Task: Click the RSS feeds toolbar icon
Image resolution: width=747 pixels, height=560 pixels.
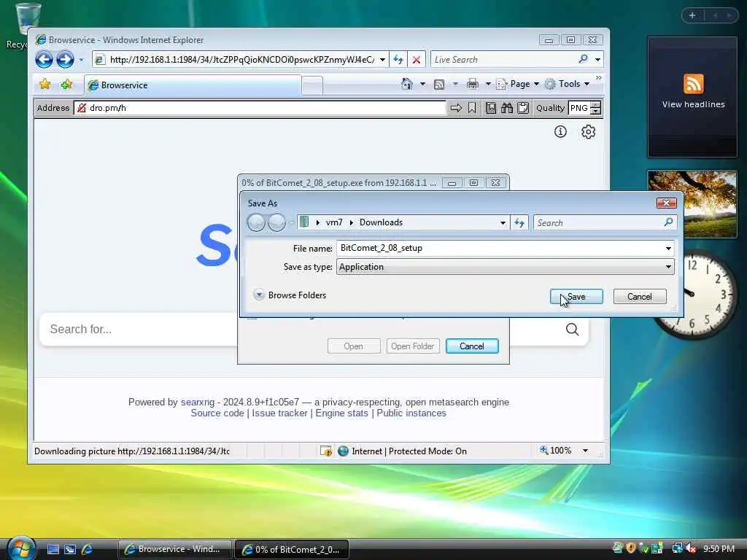Action: pyautogui.click(x=439, y=85)
